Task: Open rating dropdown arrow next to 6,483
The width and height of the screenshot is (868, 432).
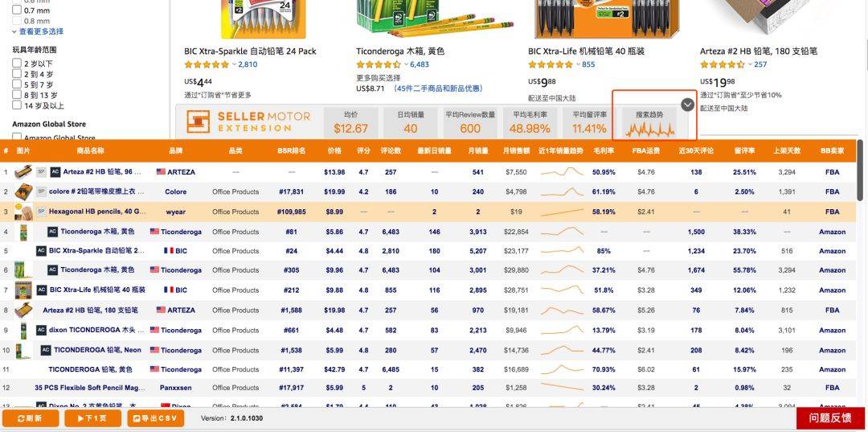Action: (x=406, y=64)
